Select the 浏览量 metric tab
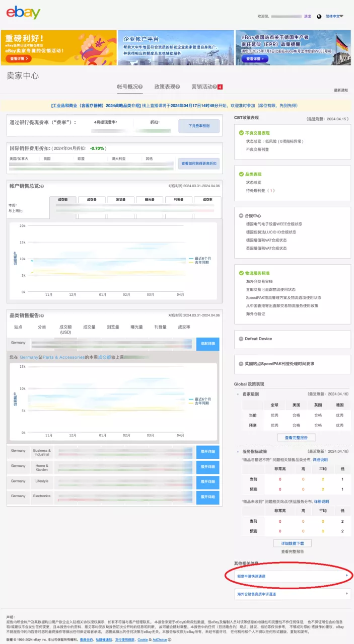The image size is (354, 644). pos(120,200)
